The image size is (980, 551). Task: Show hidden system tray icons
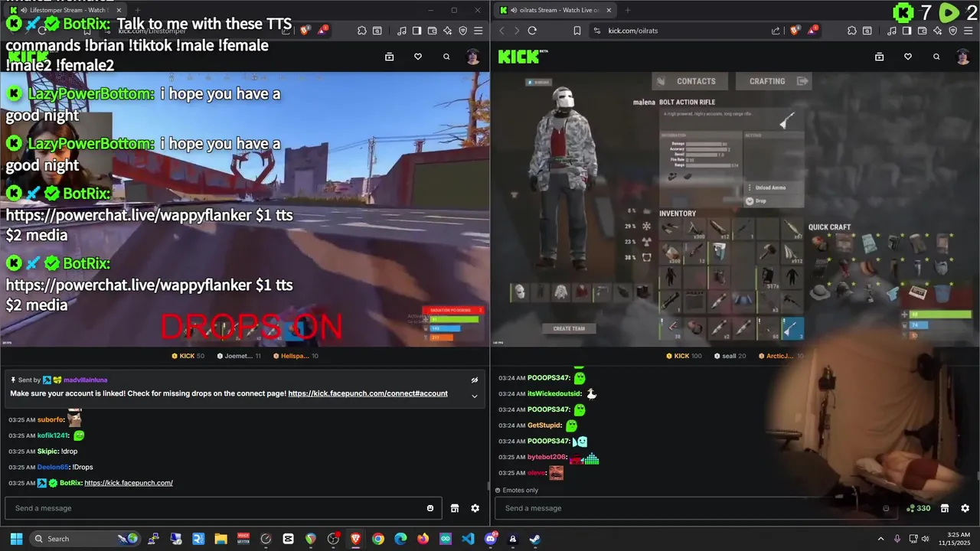[x=880, y=539]
